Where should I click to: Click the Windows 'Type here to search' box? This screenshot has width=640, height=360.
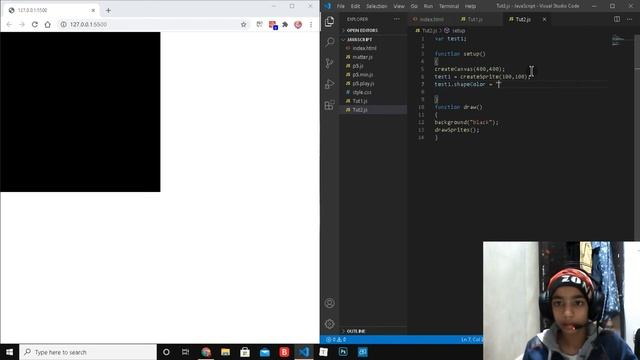(x=88, y=352)
